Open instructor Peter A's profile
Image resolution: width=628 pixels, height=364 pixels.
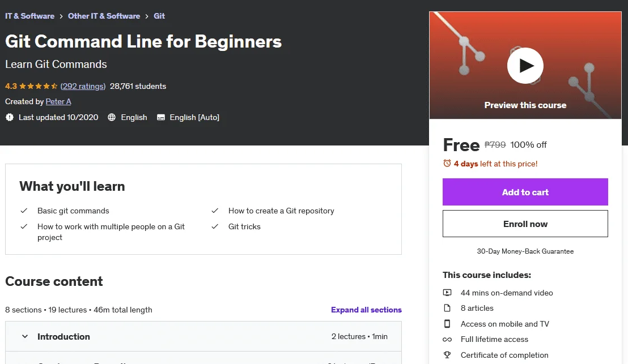pyautogui.click(x=58, y=101)
